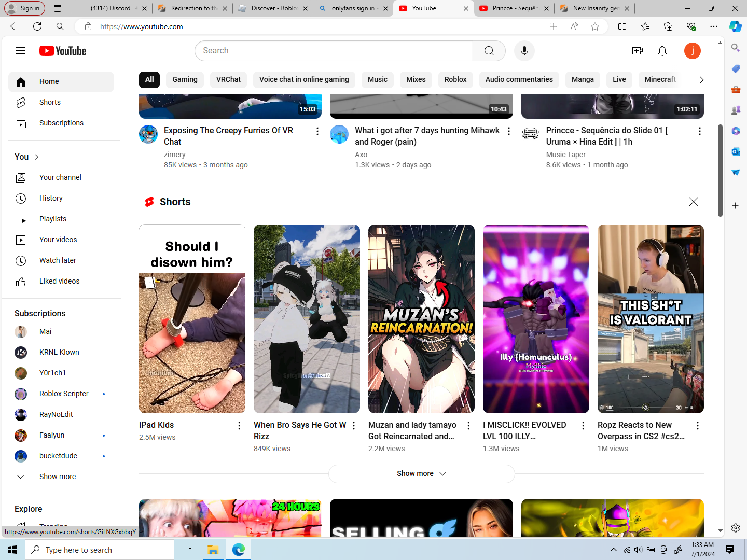The image size is (747, 560).
Task: Open the Muzan's Reincarnation short thumbnail
Action: pos(421,319)
